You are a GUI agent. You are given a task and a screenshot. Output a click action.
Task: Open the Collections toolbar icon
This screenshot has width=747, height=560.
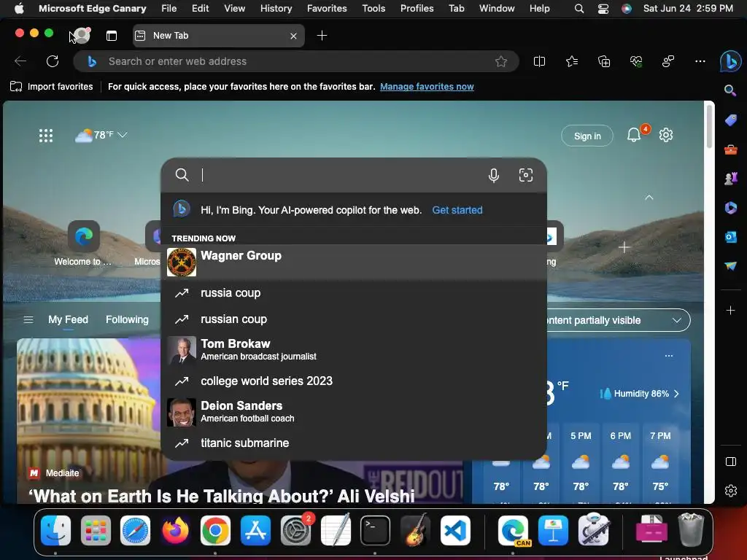click(x=603, y=61)
